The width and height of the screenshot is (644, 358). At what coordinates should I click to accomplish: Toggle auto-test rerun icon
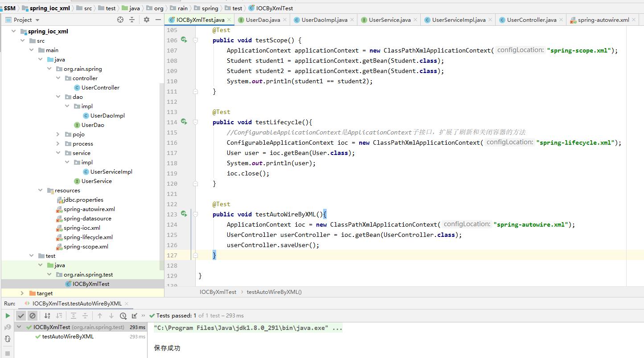click(x=8, y=339)
